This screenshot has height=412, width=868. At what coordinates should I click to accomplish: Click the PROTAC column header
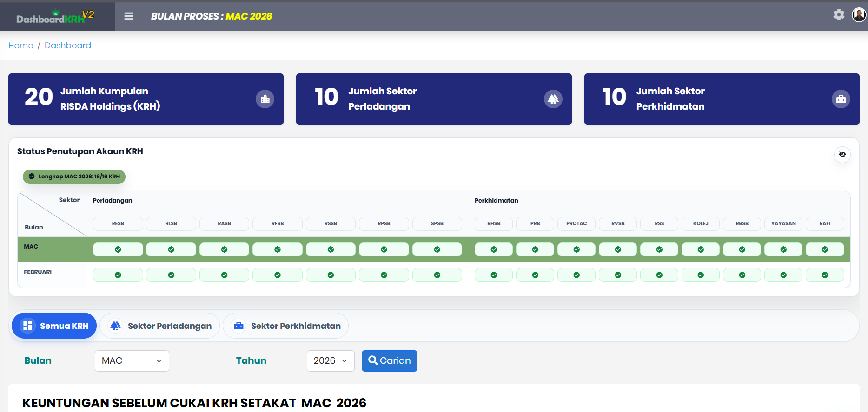[x=576, y=223]
